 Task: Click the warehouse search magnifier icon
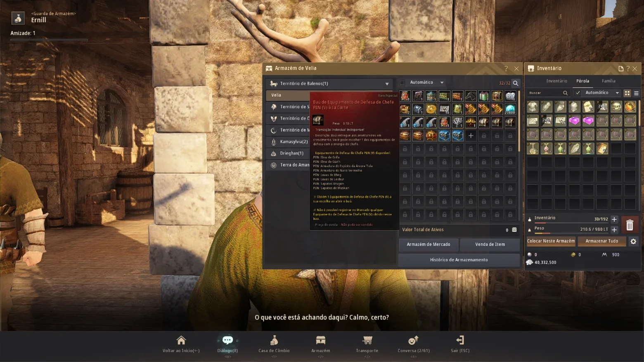(x=516, y=83)
